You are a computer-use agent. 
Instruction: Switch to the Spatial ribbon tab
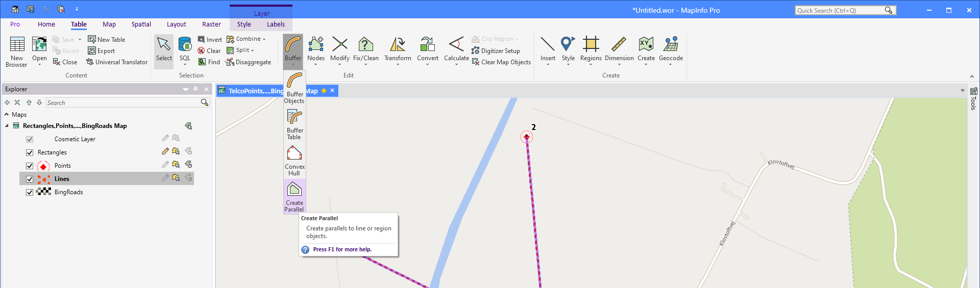click(x=141, y=24)
